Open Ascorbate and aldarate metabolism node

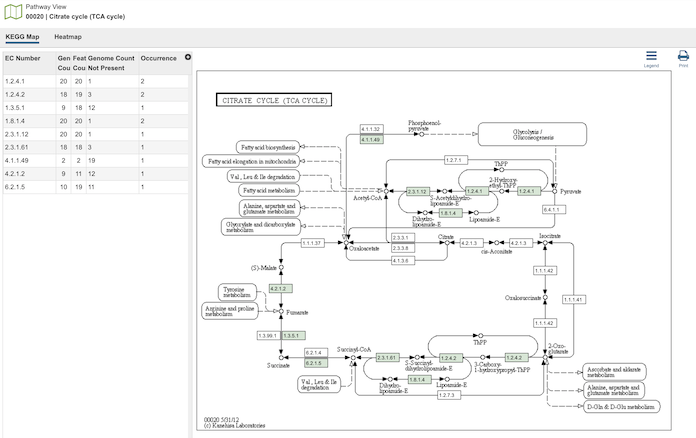point(614,372)
